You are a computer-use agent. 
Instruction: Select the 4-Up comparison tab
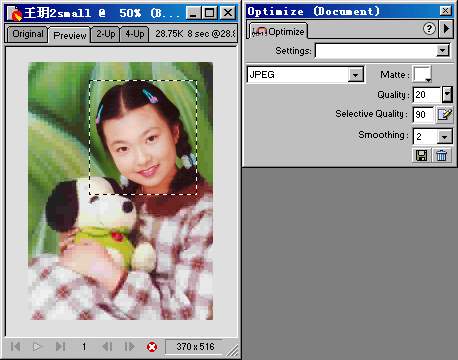click(x=134, y=34)
